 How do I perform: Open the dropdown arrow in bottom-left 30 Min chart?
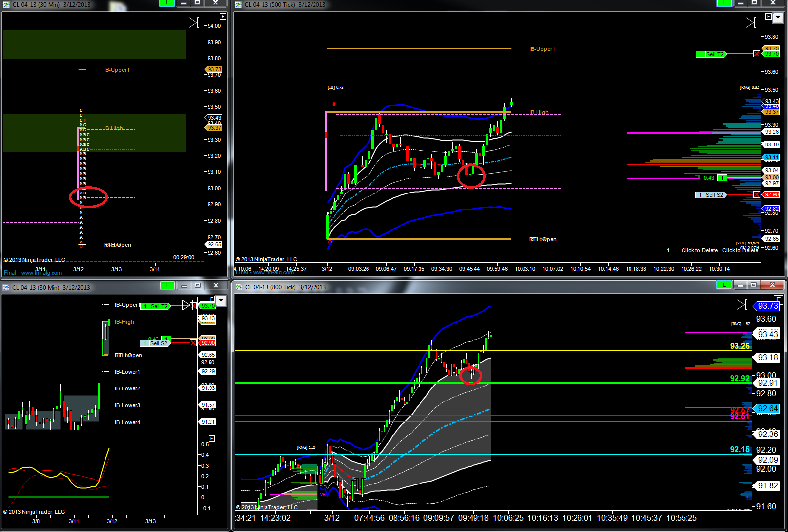pyautogui.click(x=221, y=300)
